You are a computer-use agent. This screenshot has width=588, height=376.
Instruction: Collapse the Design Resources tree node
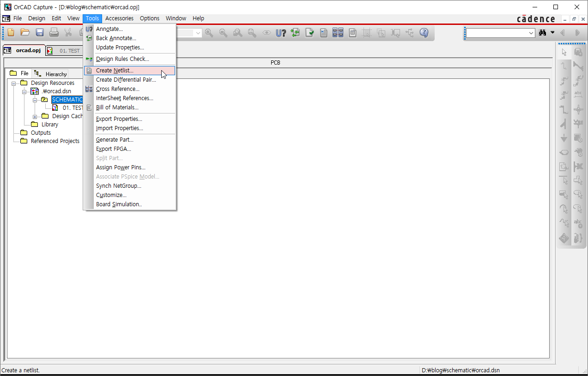[14, 83]
